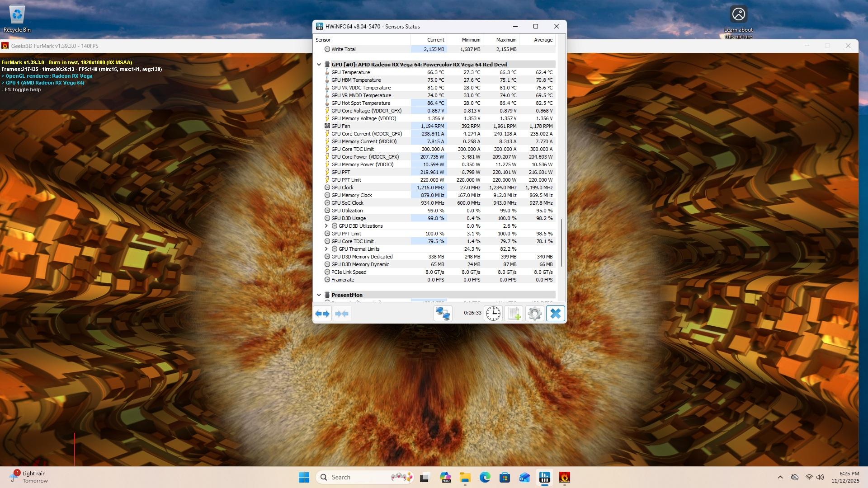The width and height of the screenshot is (868, 488).
Task: Click the Minimum column header
Action: coord(465,40)
